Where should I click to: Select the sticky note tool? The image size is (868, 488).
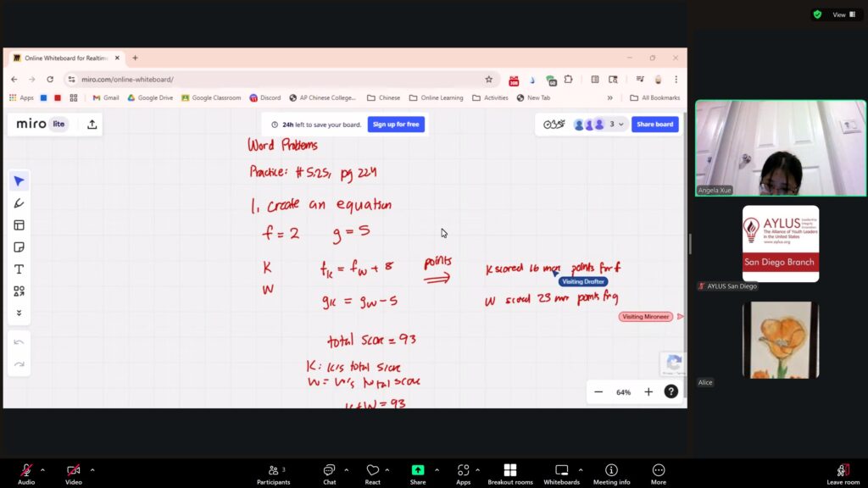click(19, 247)
